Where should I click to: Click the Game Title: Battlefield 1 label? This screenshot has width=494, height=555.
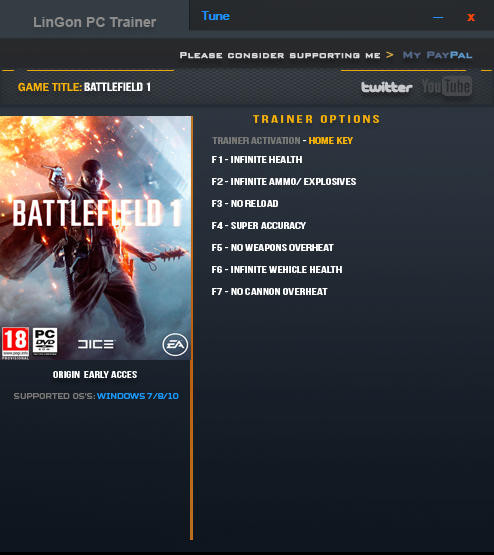84,87
